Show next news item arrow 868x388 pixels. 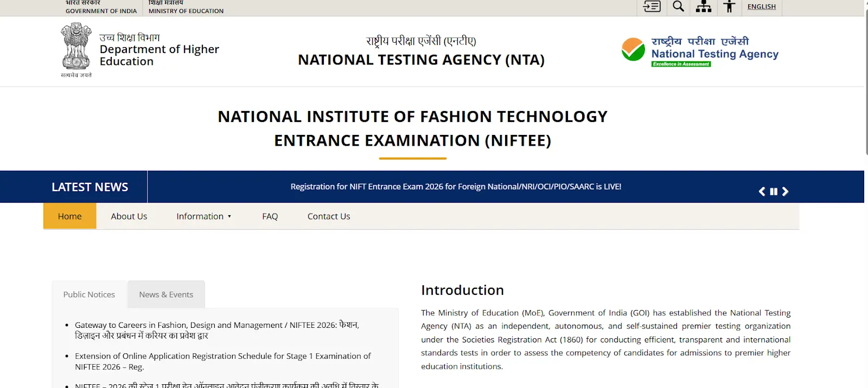(785, 191)
